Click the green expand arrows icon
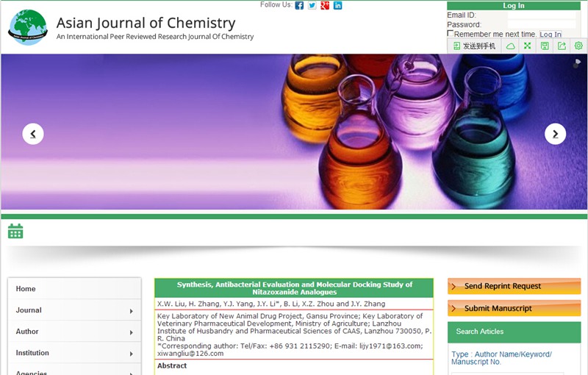 [x=527, y=46]
